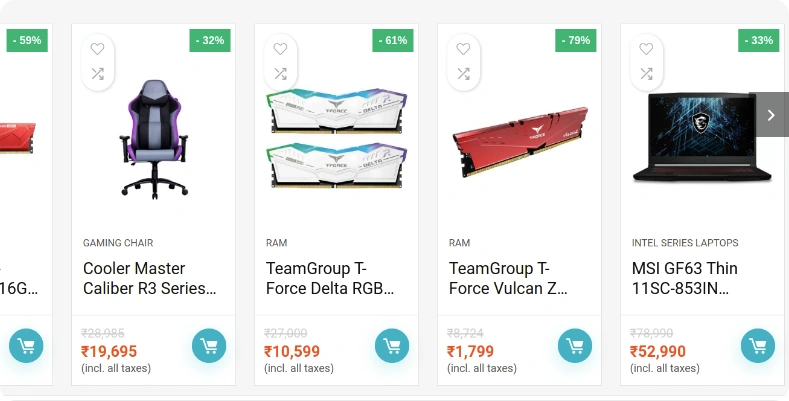789x401 pixels.
Task: Compare the MSI GF63 Thin laptop
Action: click(x=646, y=73)
